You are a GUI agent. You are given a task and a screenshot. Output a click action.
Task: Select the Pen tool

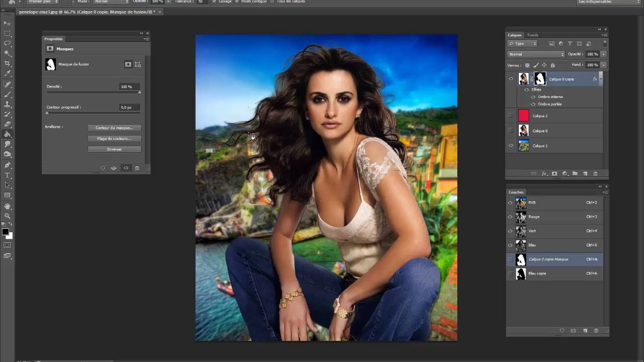click(x=8, y=165)
